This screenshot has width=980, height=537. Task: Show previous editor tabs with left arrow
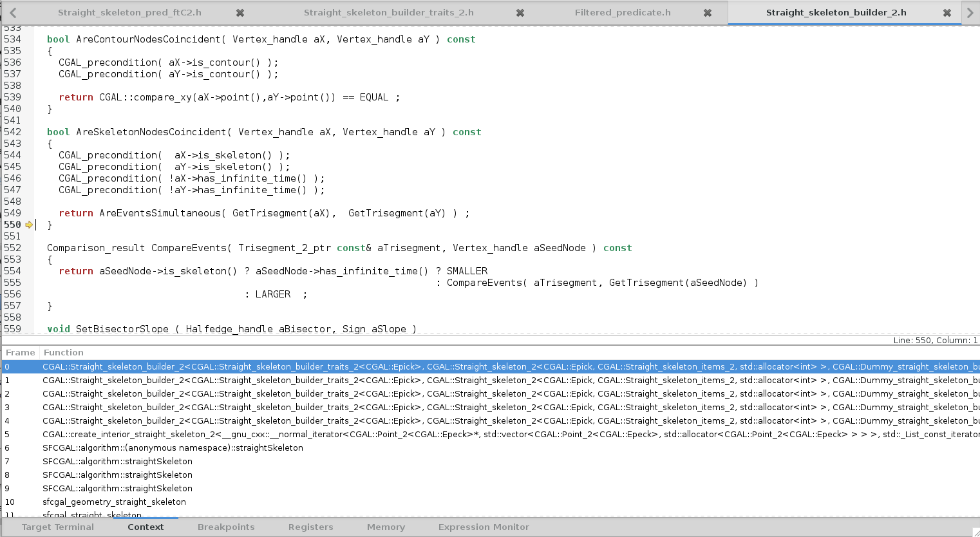[13, 13]
